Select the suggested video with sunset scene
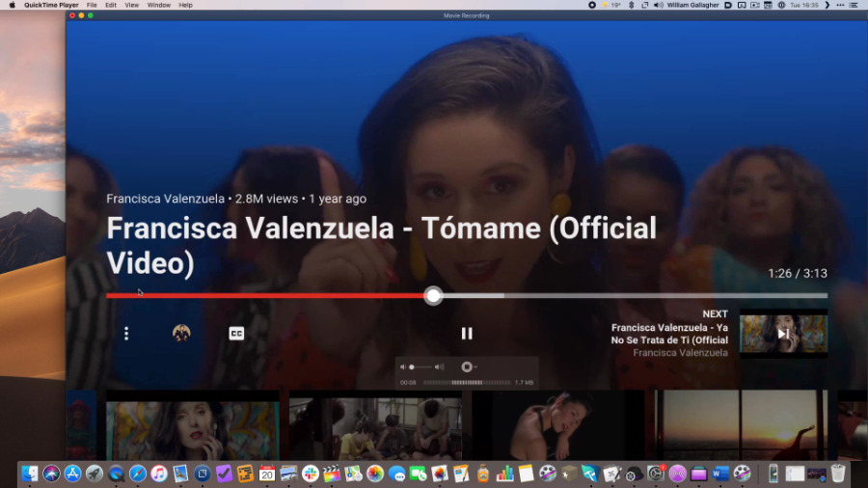868x488 pixels. [741, 425]
